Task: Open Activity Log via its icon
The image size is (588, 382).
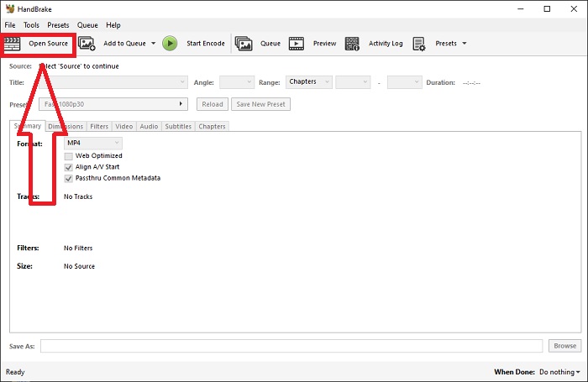Action: click(x=353, y=44)
